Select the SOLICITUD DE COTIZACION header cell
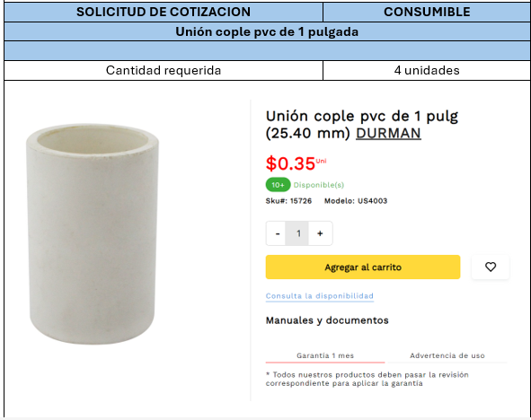This screenshot has height=420, width=531. click(164, 12)
